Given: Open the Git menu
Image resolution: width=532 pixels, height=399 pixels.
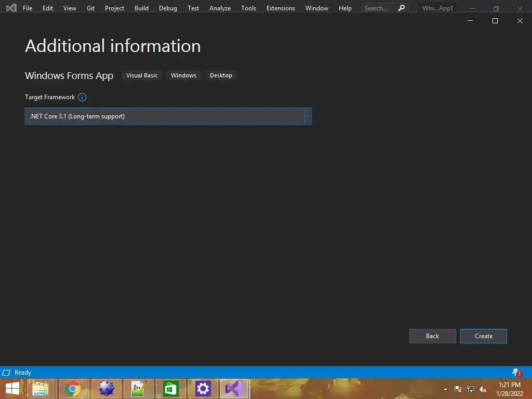Looking at the screenshot, I should 90,8.
